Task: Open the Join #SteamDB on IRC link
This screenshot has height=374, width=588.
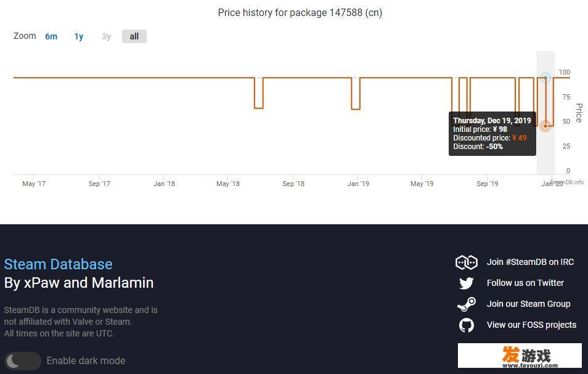Action: tap(530, 262)
